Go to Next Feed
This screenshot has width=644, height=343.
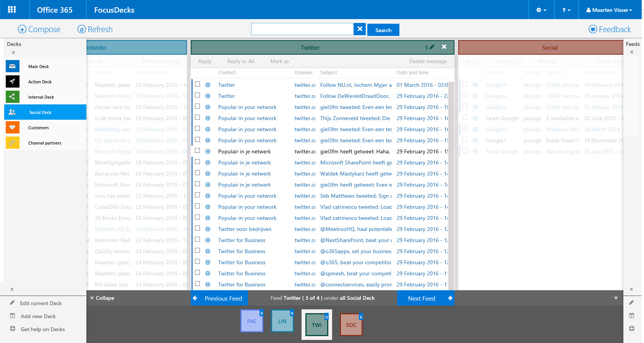426,298
